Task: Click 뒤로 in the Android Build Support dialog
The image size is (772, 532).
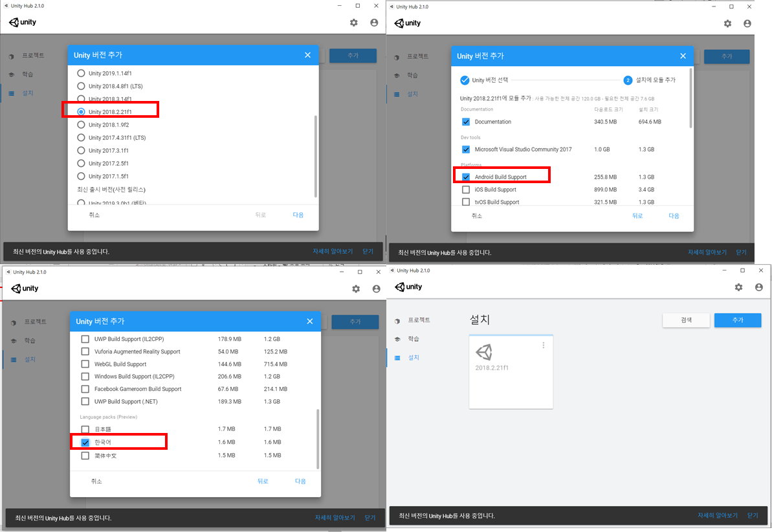Action: click(x=637, y=216)
